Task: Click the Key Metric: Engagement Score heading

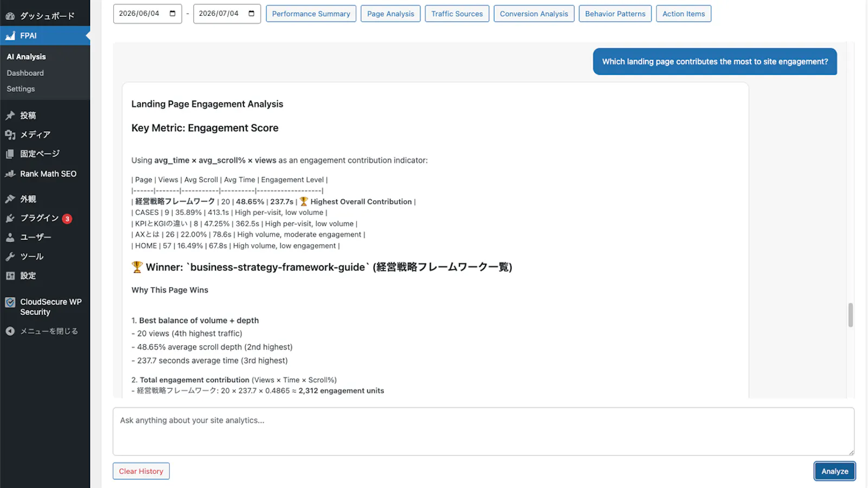Action: pyautogui.click(x=205, y=128)
